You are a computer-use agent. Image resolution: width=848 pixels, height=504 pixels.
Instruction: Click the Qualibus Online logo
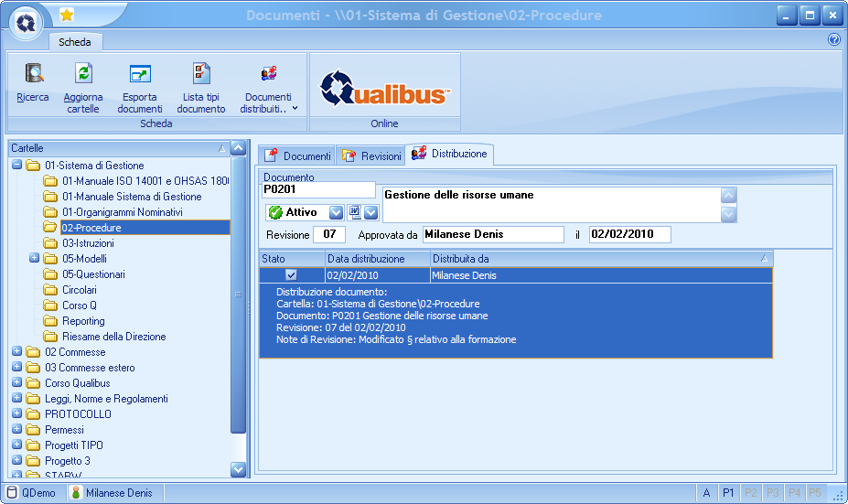tap(384, 88)
